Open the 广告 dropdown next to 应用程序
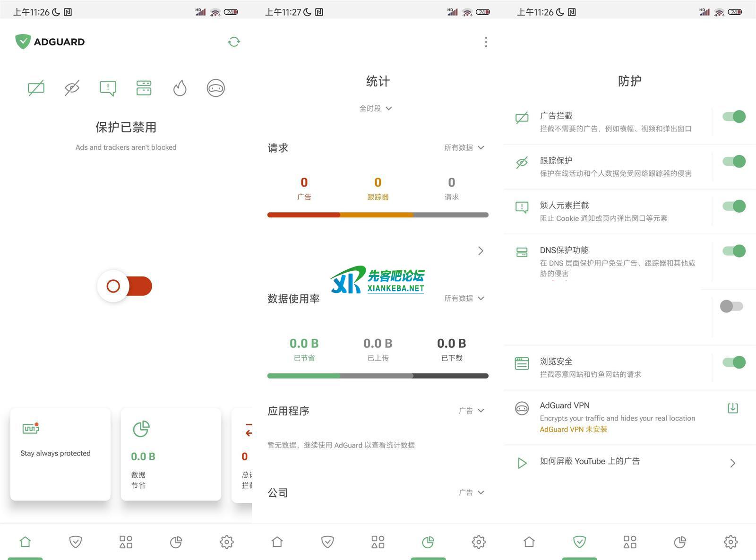The image size is (756, 560). (471, 410)
